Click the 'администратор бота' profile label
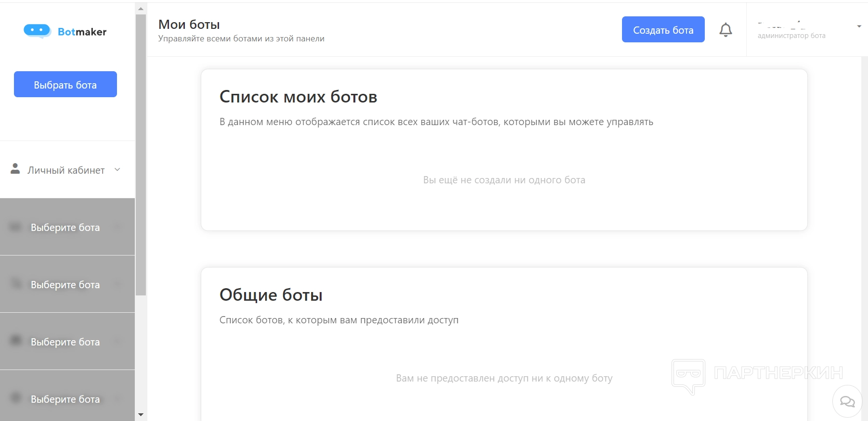Screen dimensions: 868x421 [x=791, y=36]
